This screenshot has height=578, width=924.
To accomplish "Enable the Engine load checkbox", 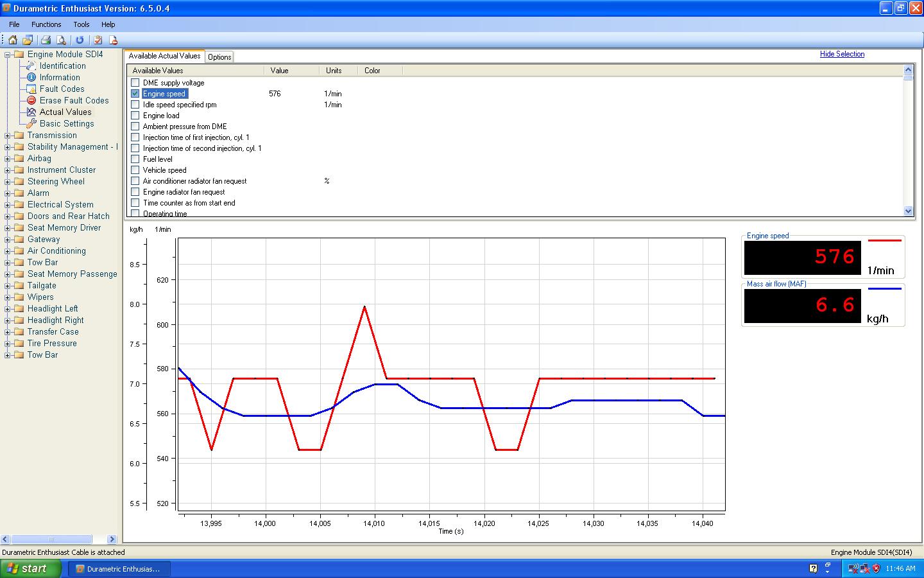I will point(135,116).
